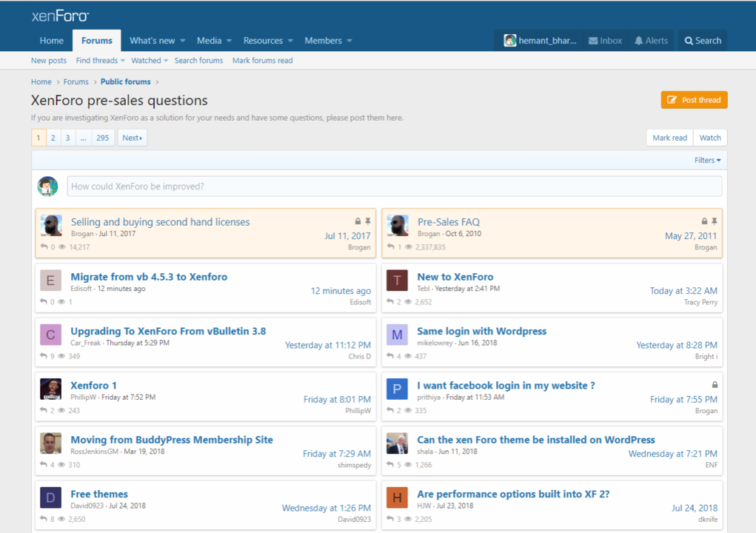
Task: Click shala's avatar photo
Action: 397,443
